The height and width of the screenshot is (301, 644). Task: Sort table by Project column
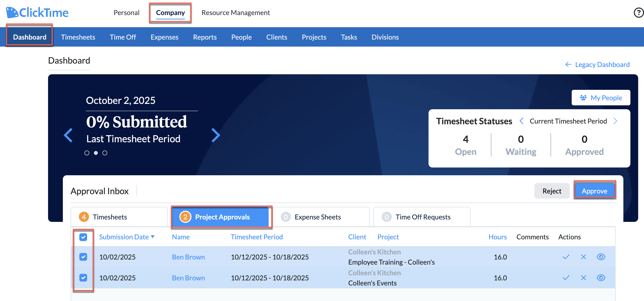point(388,237)
